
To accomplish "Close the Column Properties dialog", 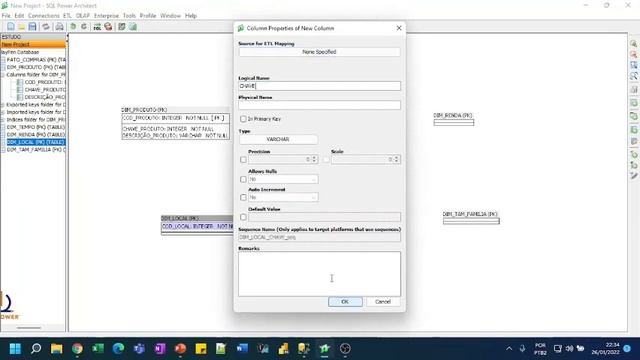I will point(399,28).
